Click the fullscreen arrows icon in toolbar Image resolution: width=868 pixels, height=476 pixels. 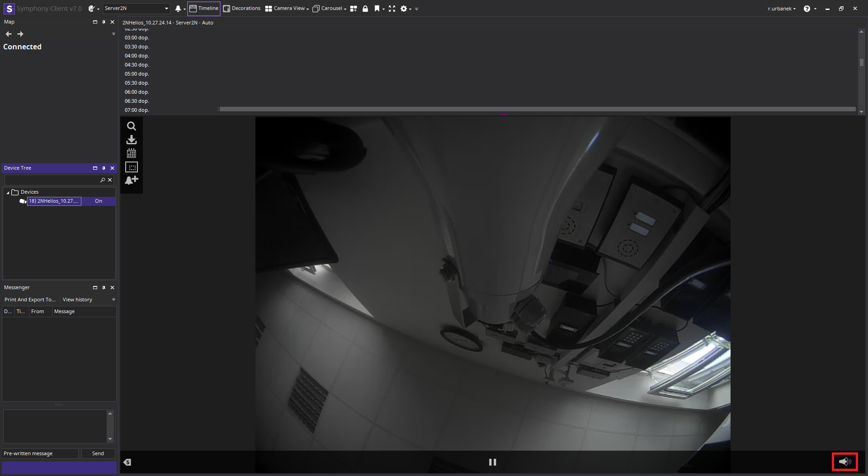tap(392, 9)
